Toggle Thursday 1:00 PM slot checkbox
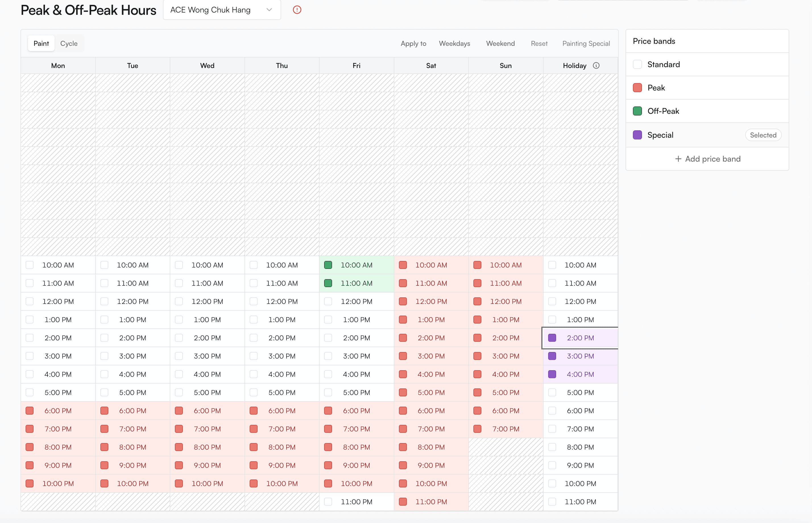The image size is (812, 523). pos(254,320)
